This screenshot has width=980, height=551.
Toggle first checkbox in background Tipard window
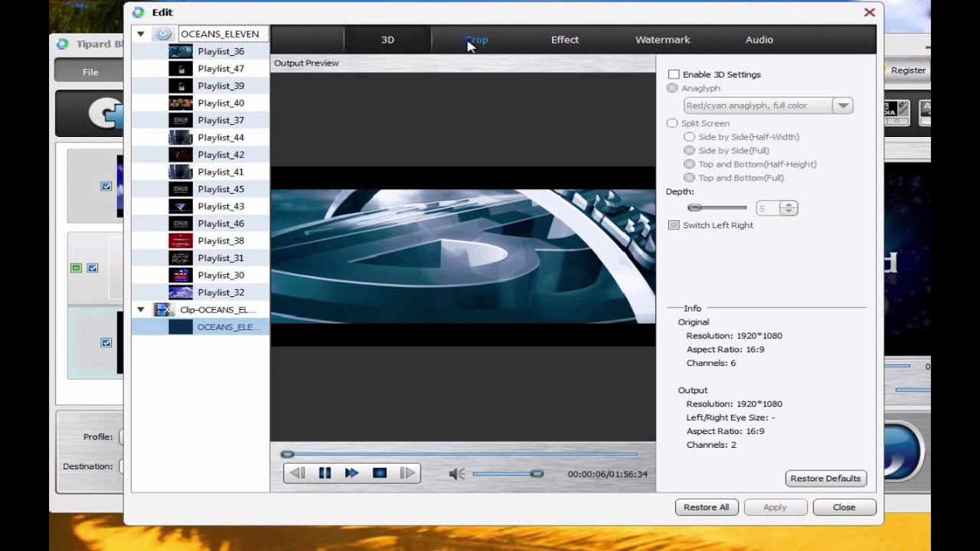click(106, 186)
